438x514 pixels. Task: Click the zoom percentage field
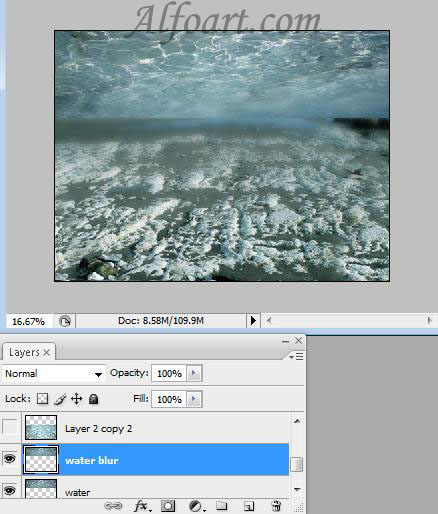pos(29,321)
